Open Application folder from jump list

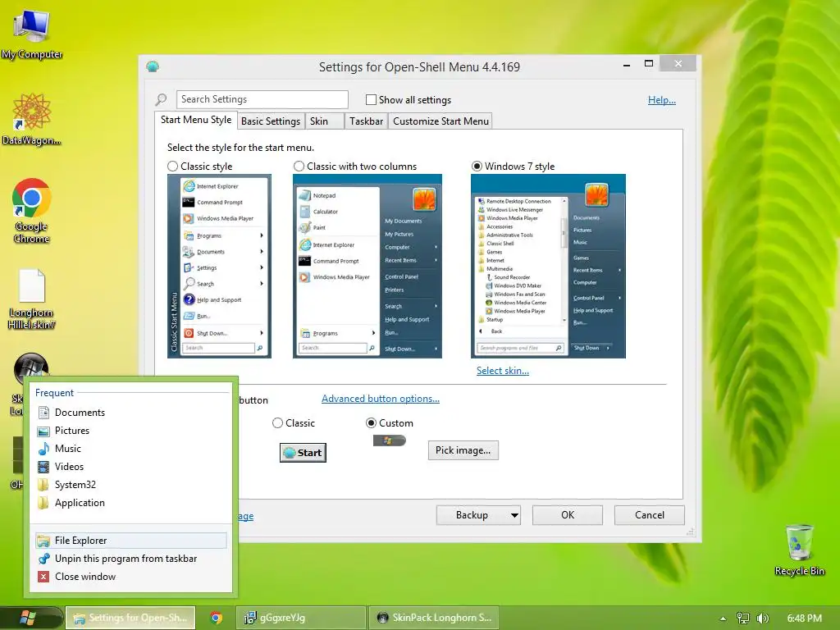click(80, 503)
